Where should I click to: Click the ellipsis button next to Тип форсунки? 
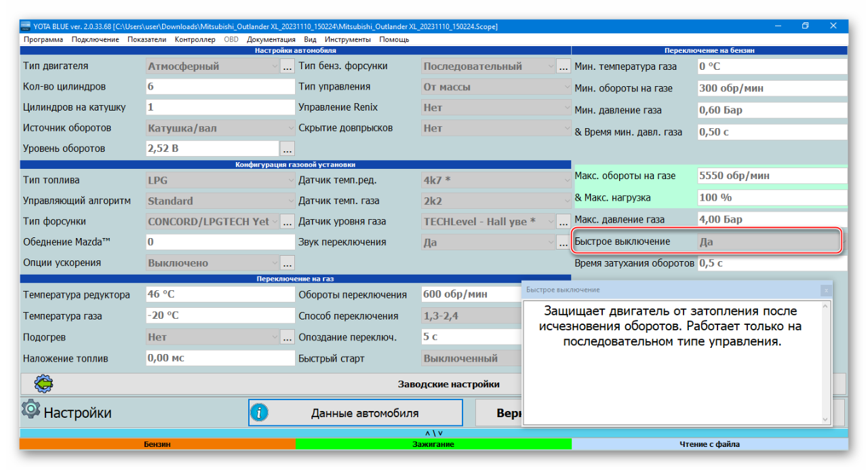click(x=287, y=222)
